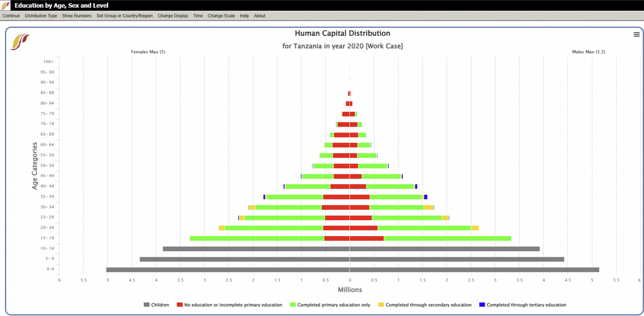This screenshot has height=316, width=644.
Task: Click the Continue button
Action: [x=11, y=16]
